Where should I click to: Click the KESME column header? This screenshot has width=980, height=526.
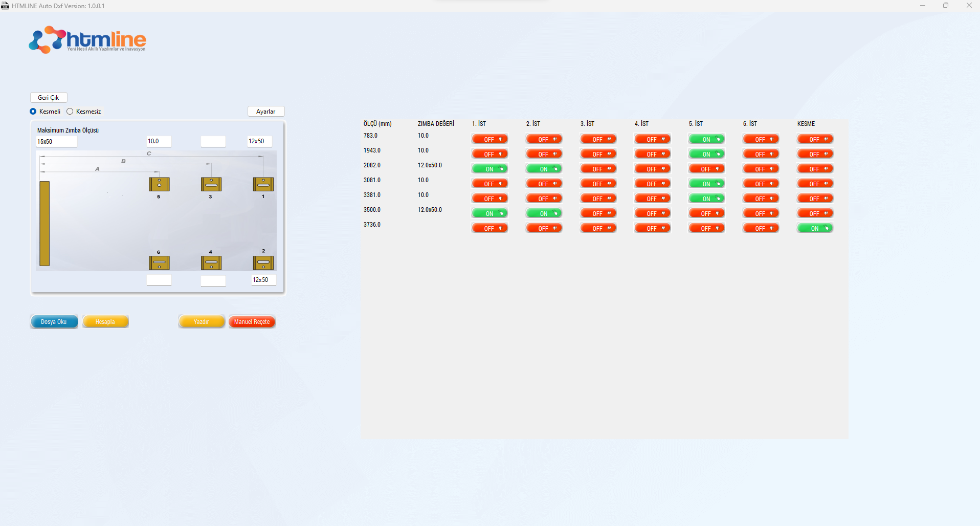coord(806,124)
